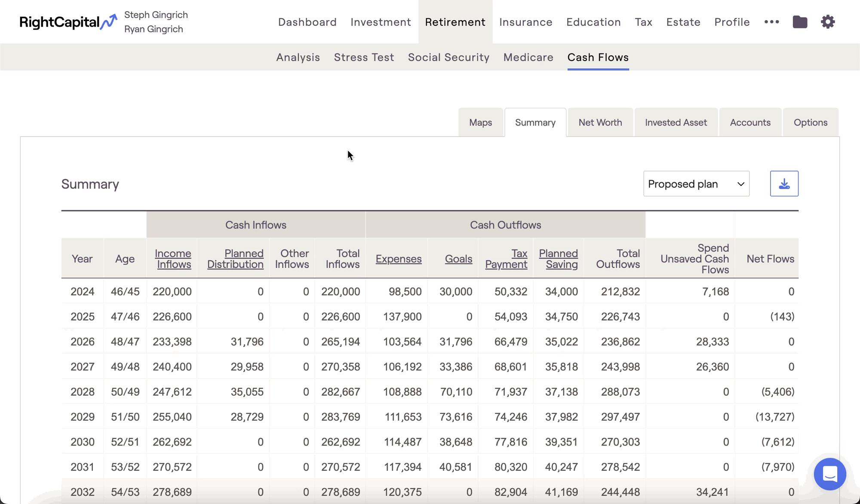Click the three-dots more menu
860x504 pixels.
pyautogui.click(x=771, y=22)
